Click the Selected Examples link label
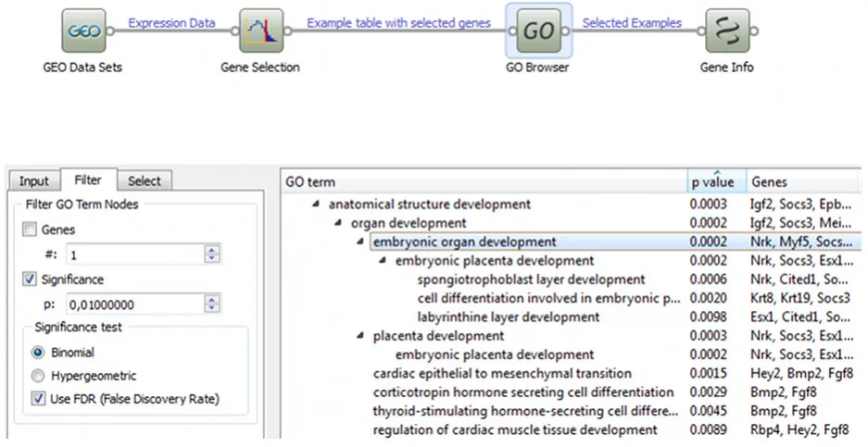The width and height of the screenshot is (868, 447). point(632,23)
